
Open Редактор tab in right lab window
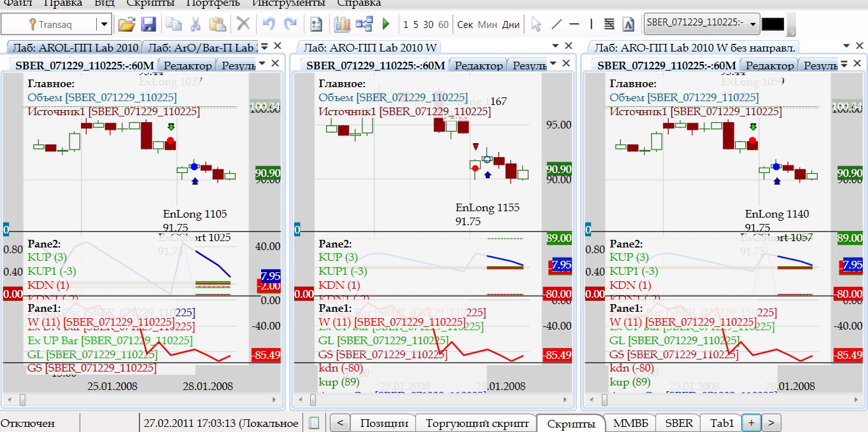[x=769, y=65]
